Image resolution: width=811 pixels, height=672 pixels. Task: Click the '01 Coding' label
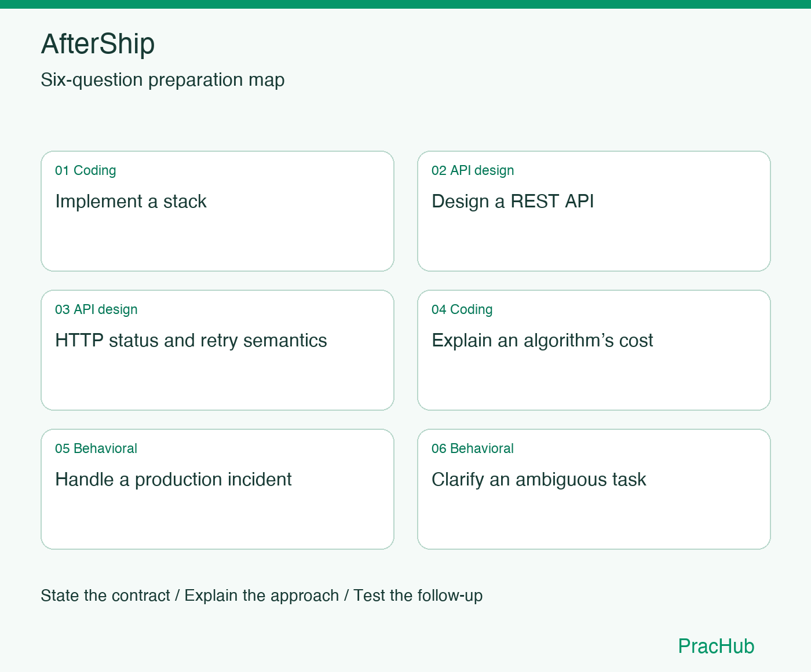(86, 170)
